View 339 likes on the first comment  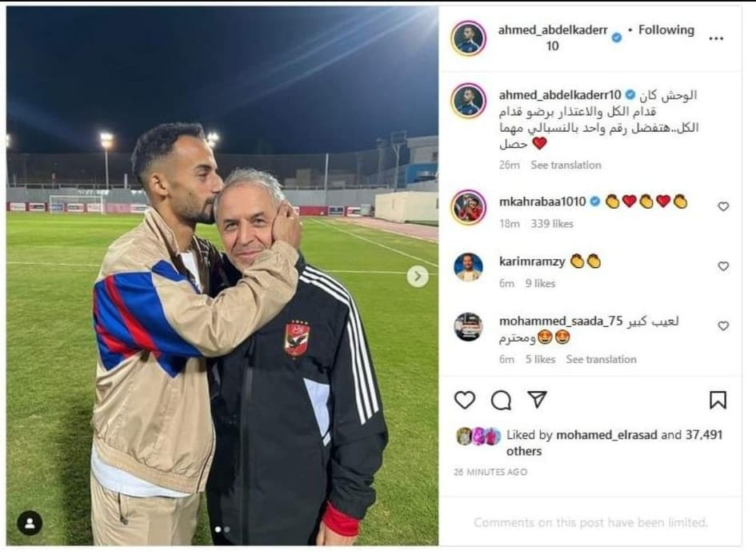pos(552,224)
